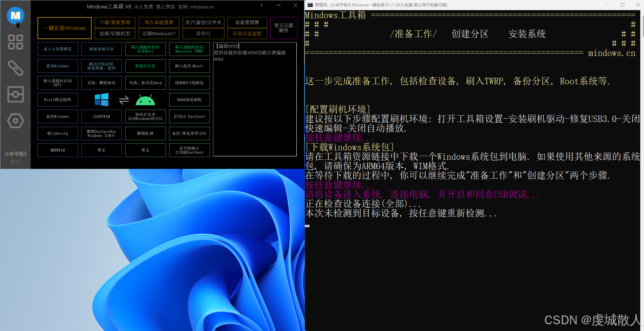Open 命令行
This screenshot has width=644, height=331.
[x=204, y=33]
